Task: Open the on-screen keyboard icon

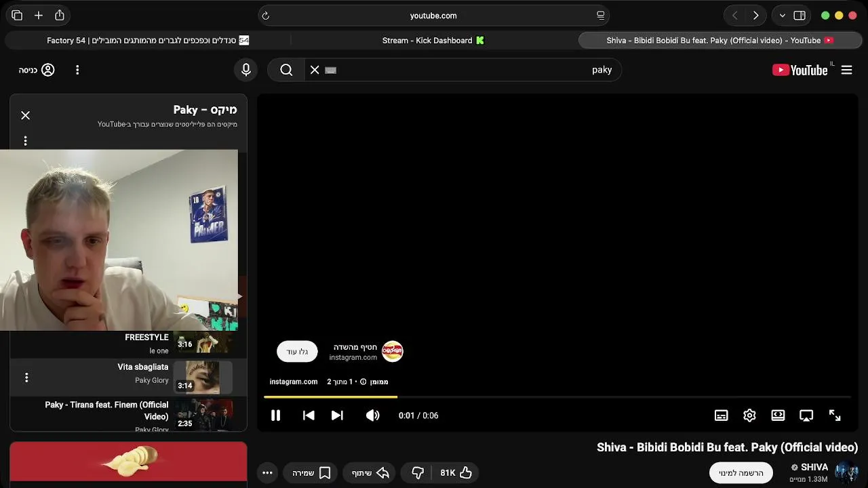Action: 331,70
